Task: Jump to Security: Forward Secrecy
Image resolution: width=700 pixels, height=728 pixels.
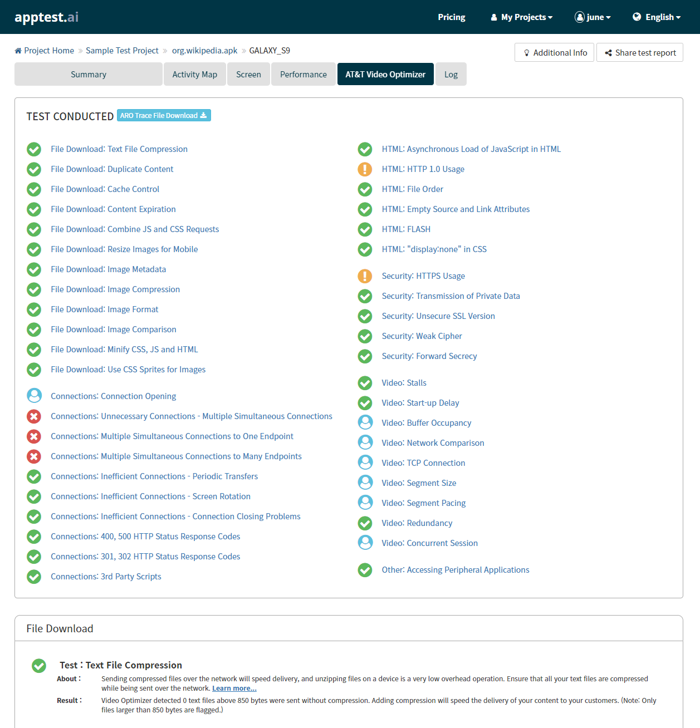Action: point(429,356)
